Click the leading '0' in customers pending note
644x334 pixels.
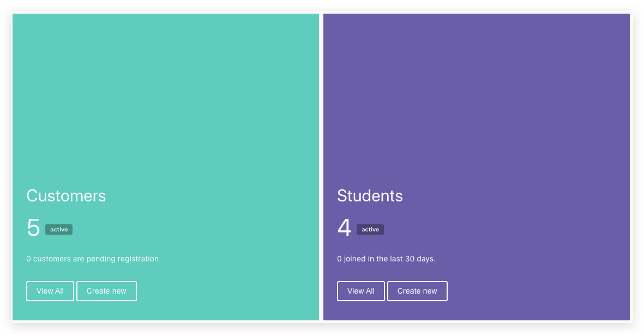29,259
